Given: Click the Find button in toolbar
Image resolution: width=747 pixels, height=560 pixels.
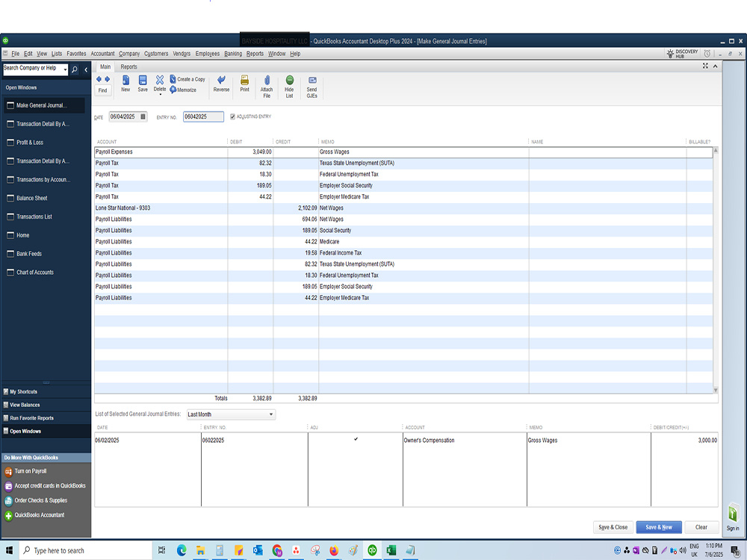Looking at the screenshot, I should coord(102,90).
